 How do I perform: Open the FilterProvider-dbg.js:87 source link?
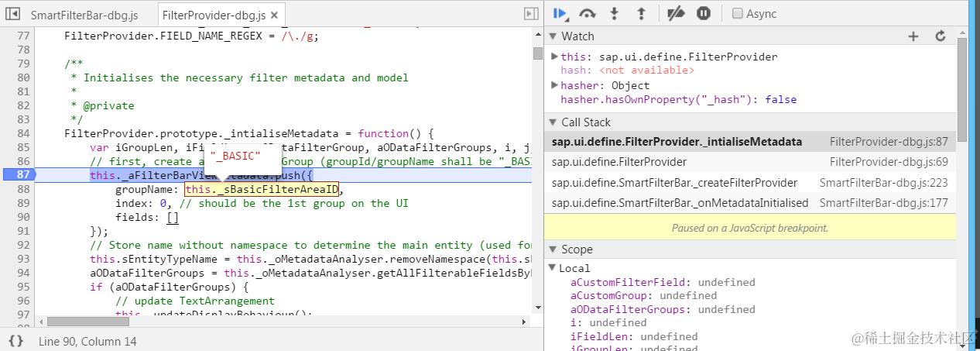[889, 142]
